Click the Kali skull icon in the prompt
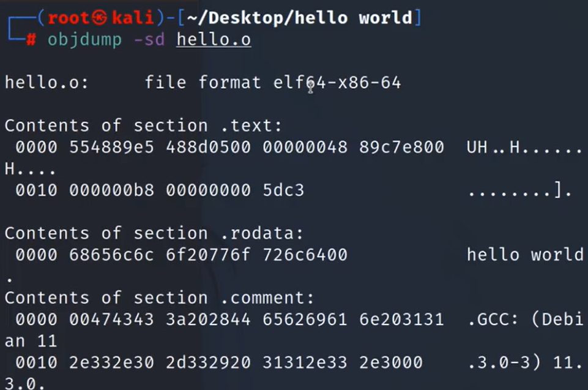This screenshot has height=390, width=588. [99, 18]
